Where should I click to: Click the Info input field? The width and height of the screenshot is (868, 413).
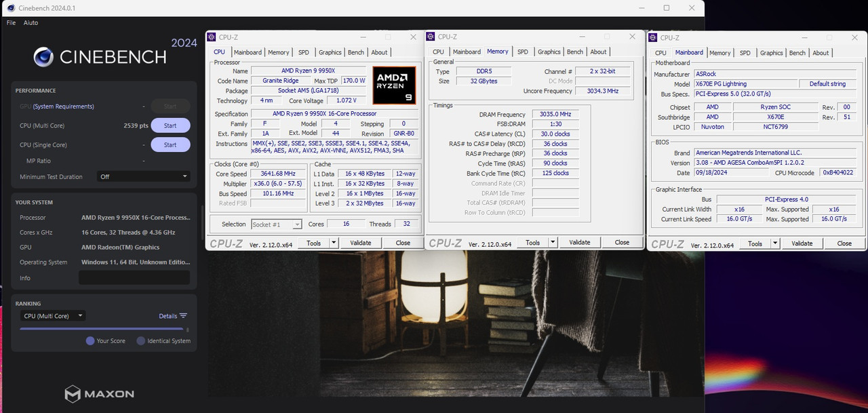click(x=134, y=278)
